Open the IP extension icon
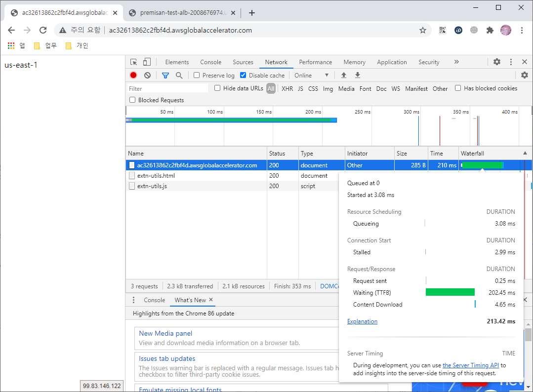The height and width of the screenshot is (392, 533). tap(458, 30)
